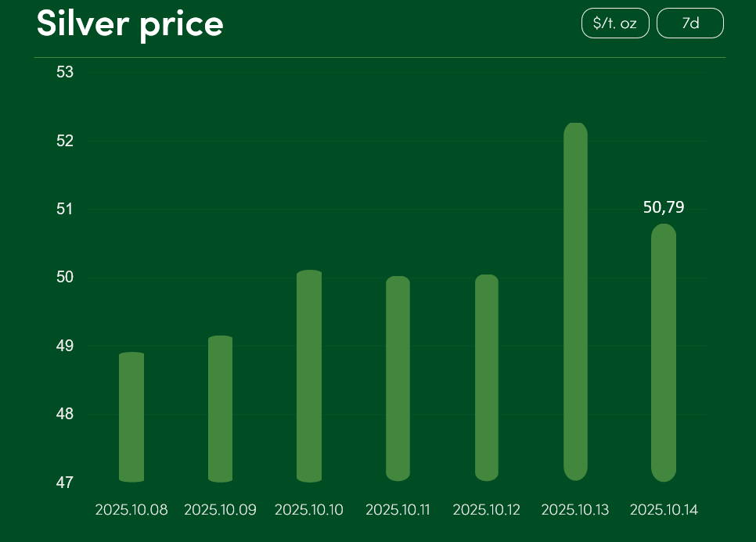This screenshot has width=756, height=542.
Task: Open the $/t. oz unit selector
Action: click(x=615, y=23)
